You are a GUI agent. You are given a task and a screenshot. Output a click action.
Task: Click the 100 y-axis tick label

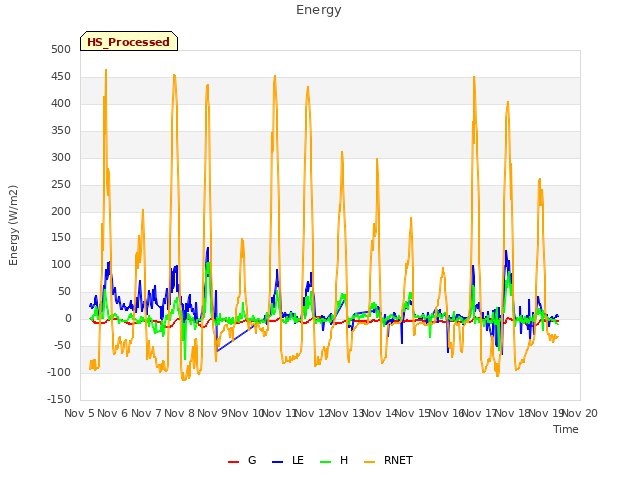tap(61, 264)
